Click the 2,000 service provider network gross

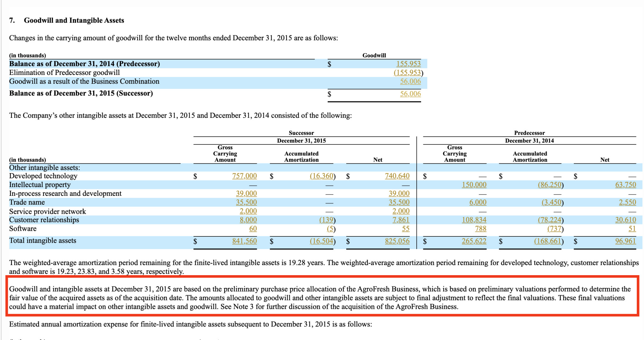tap(248, 211)
